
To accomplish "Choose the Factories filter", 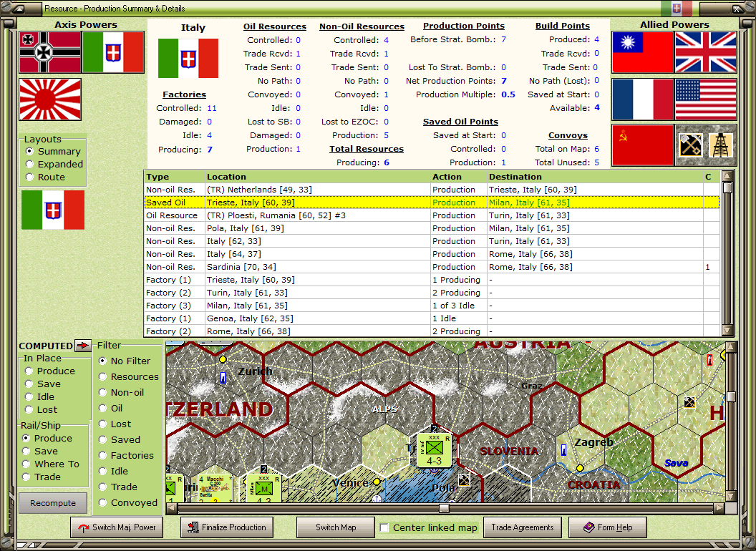I will pos(102,455).
